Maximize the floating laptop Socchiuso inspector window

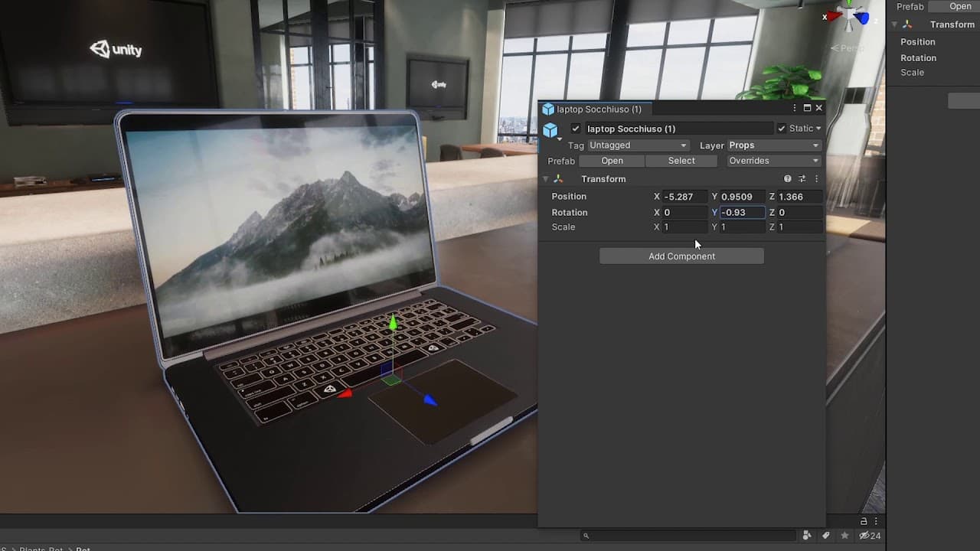tap(807, 109)
